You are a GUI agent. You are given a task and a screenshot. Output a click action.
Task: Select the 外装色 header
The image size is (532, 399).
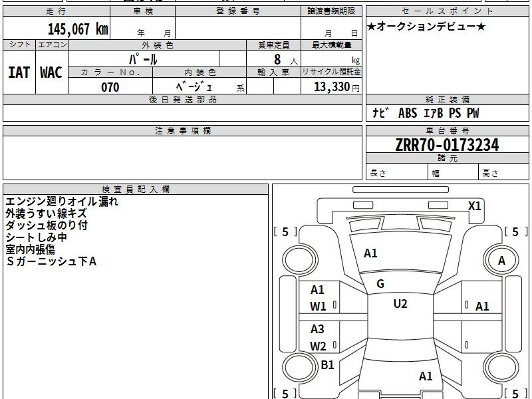click(157, 45)
